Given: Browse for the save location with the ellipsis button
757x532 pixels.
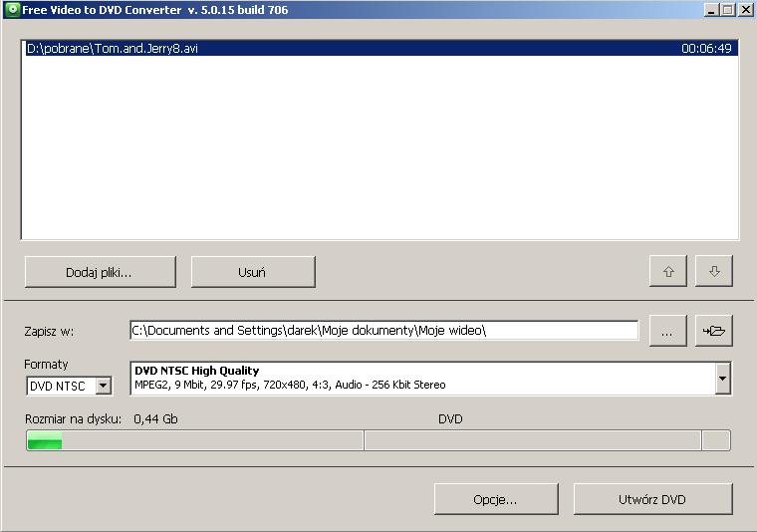Looking at the screenshot, I should coord(668,331).
